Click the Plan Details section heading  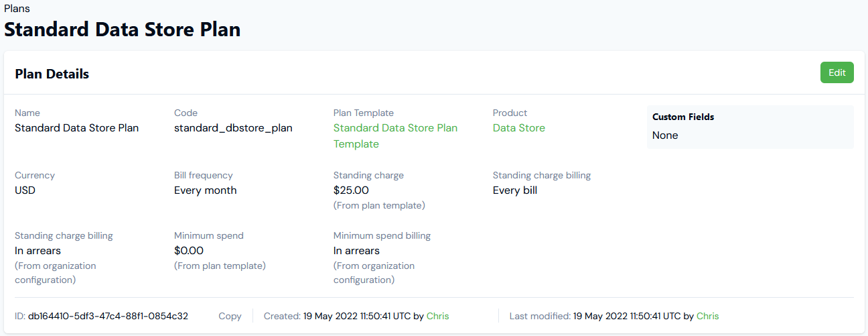[x=52, y=74]
